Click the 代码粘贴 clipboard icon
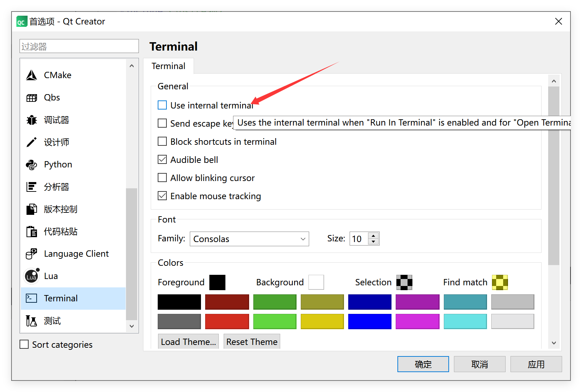The height and width of the screenshot is (392, 582). pos(31,232)
